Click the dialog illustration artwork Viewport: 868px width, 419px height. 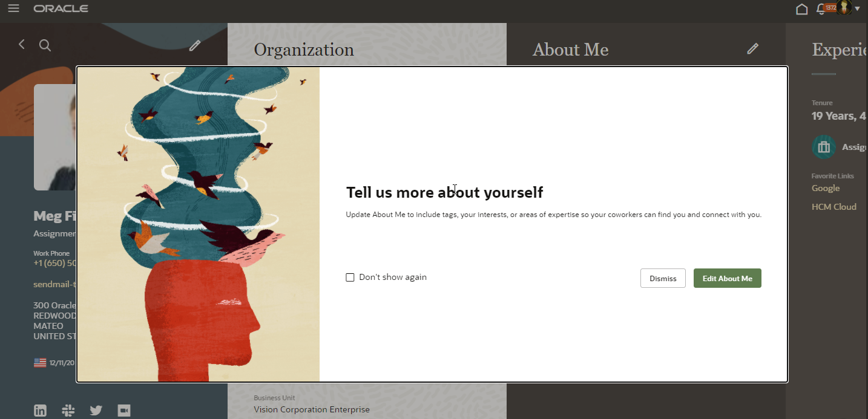point(199,224)
